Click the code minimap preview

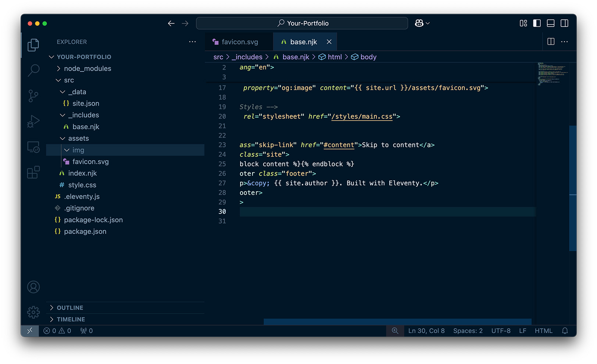tap(552, 74)
